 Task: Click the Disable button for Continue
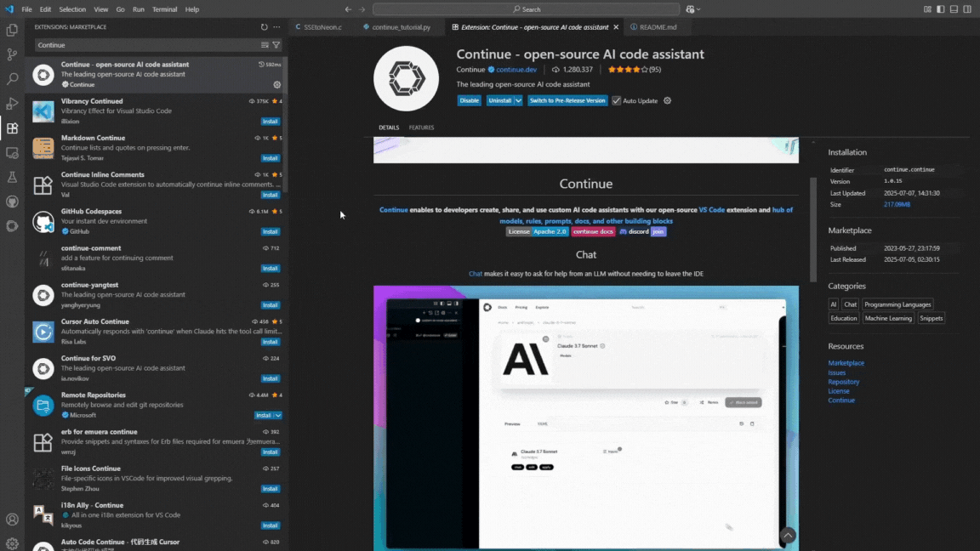point(469,100)
